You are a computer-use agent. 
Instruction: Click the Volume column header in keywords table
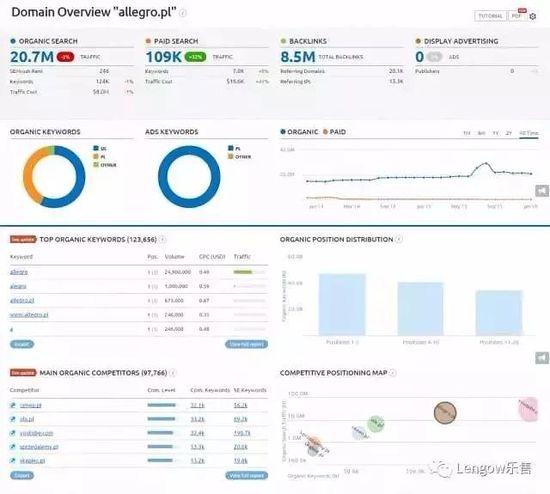click(x=174, y=257)
